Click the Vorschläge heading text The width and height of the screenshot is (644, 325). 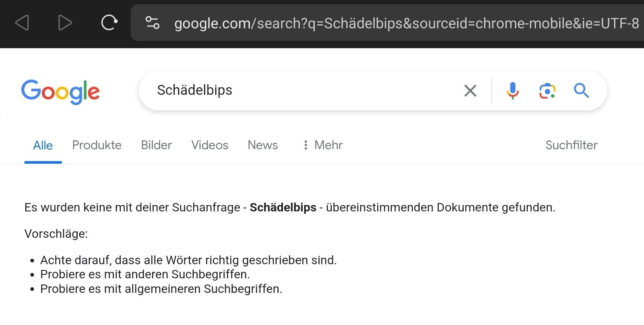56,234
